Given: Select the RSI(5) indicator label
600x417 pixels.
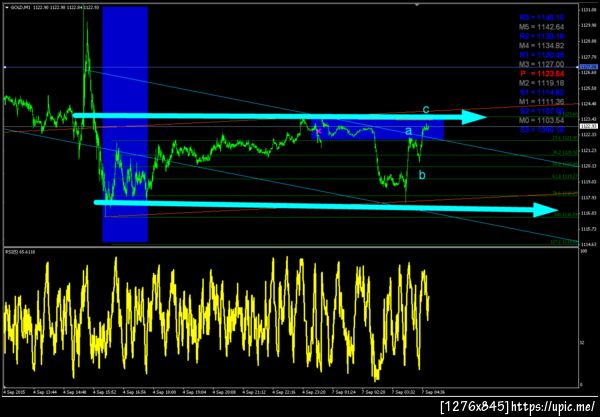Looking at the screenshot, I should point(20,252).
